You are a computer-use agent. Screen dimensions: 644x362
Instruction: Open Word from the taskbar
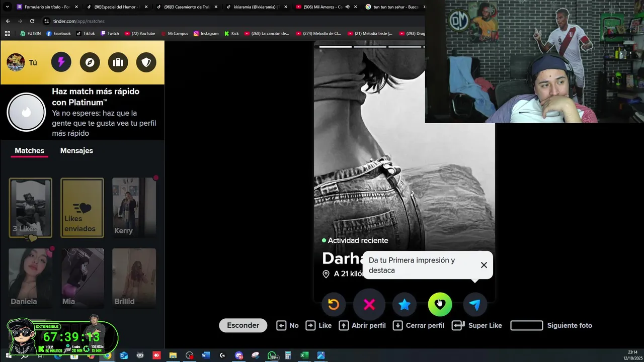(205, 355)
